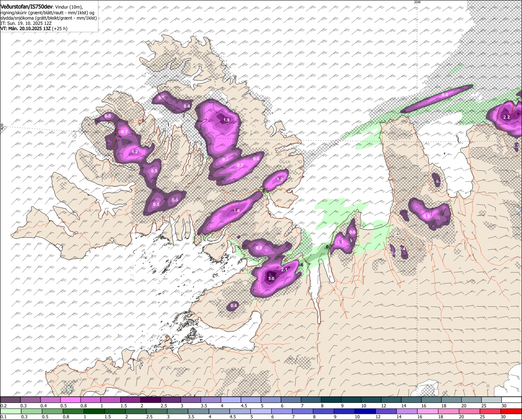The image size is (522, 420).
Task: Click the 0.1 label under the lower legend
Action: click(x=4, y=417)
